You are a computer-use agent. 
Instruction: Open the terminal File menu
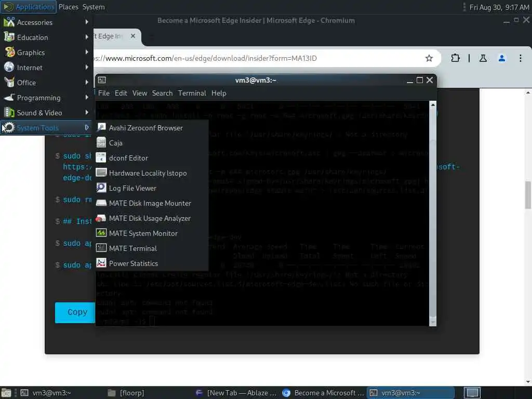click(104, 93)
